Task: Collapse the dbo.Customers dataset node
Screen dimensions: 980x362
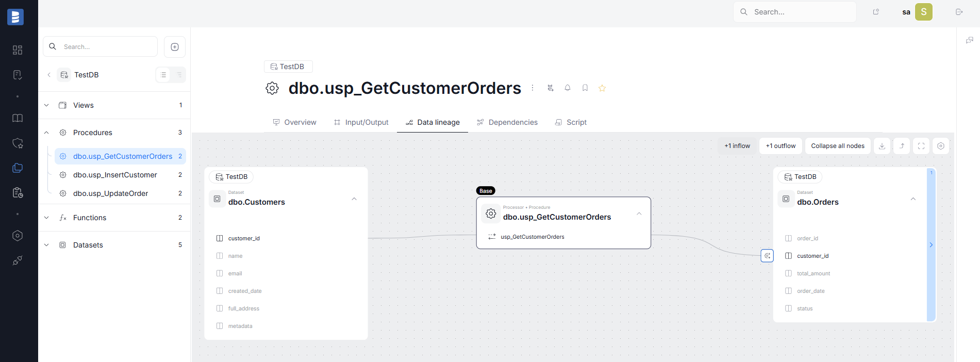Action: (354, 199)
